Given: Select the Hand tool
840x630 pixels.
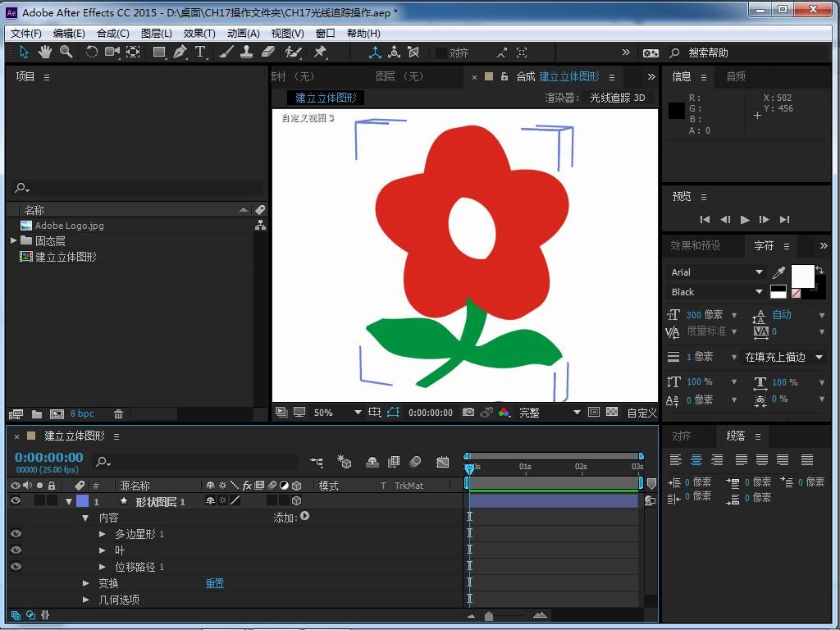Looking at the screenshot, I should 44,52.
